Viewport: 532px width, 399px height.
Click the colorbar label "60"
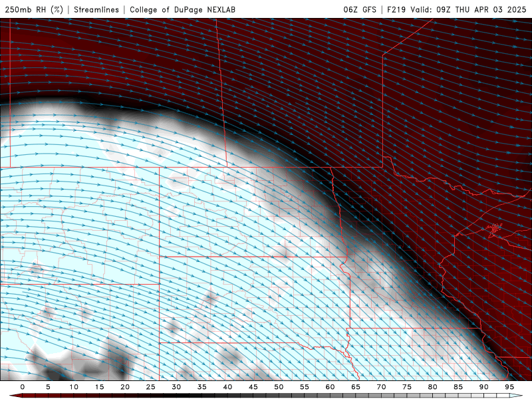tap(330, 387)
